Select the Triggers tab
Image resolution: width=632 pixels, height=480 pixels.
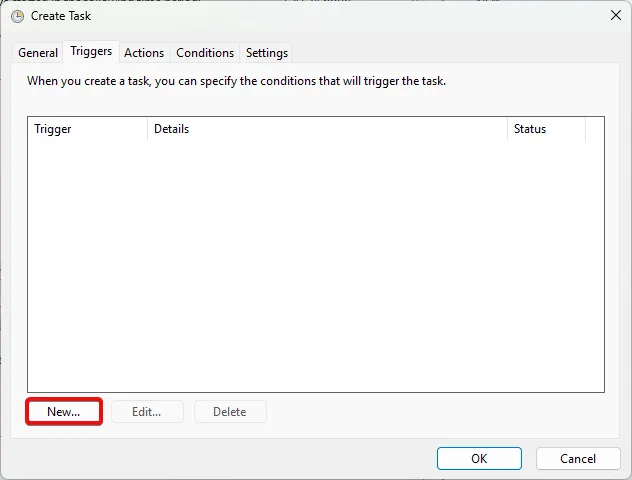coord(91,52)
